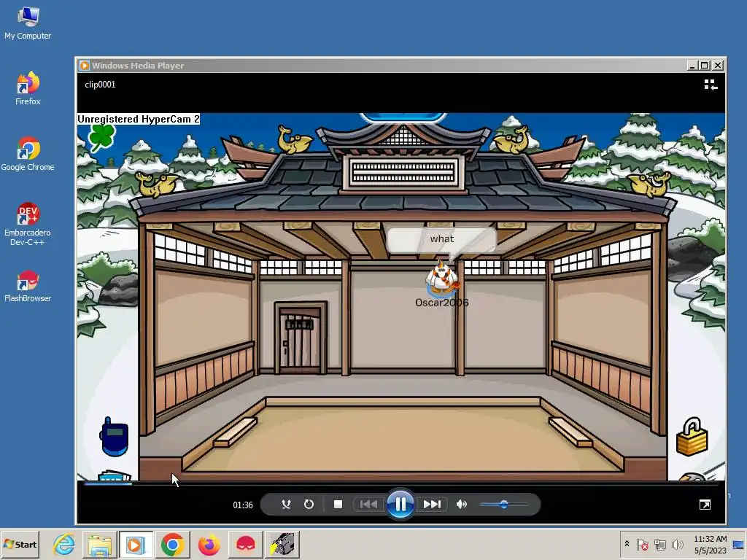Open the network tray icon
747x560 pixels.
click(x=659, y=544)
